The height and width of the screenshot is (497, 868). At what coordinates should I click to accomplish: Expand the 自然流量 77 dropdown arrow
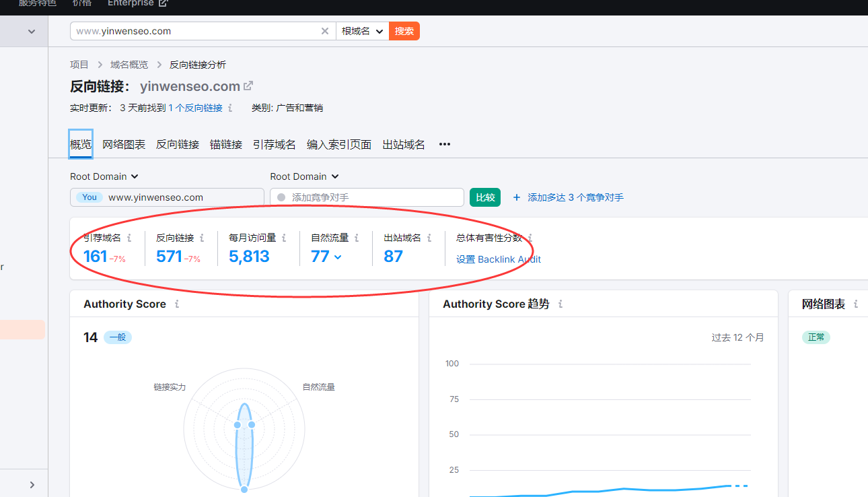click(x=338, y=257)
